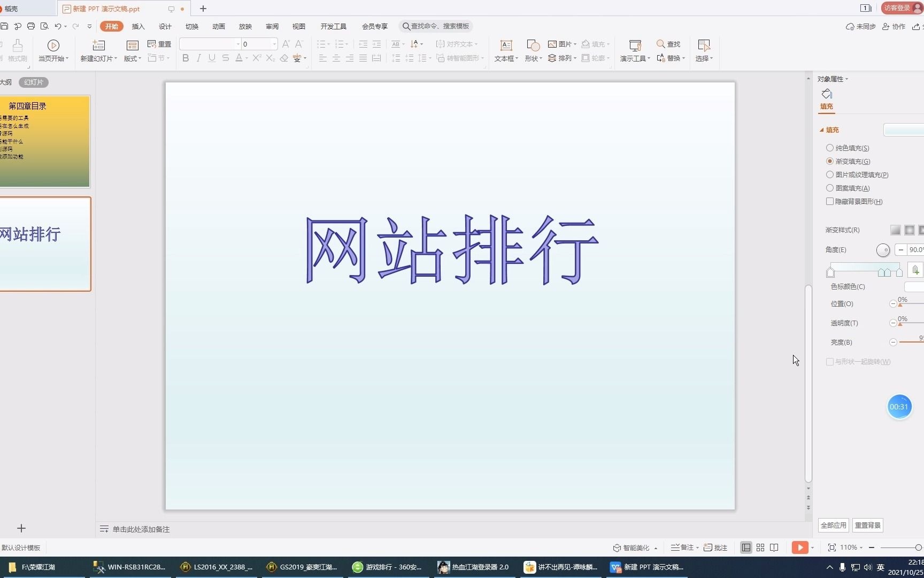Click the align left icon

tap(323, 58)
